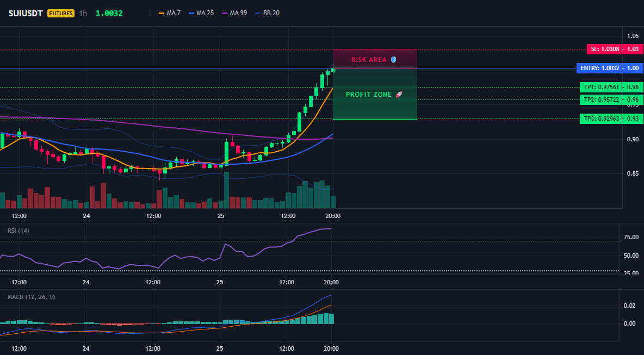644x355 pixels.
Task: Toggle the MA 25 legend entry
Action: [x=201, y=13]
